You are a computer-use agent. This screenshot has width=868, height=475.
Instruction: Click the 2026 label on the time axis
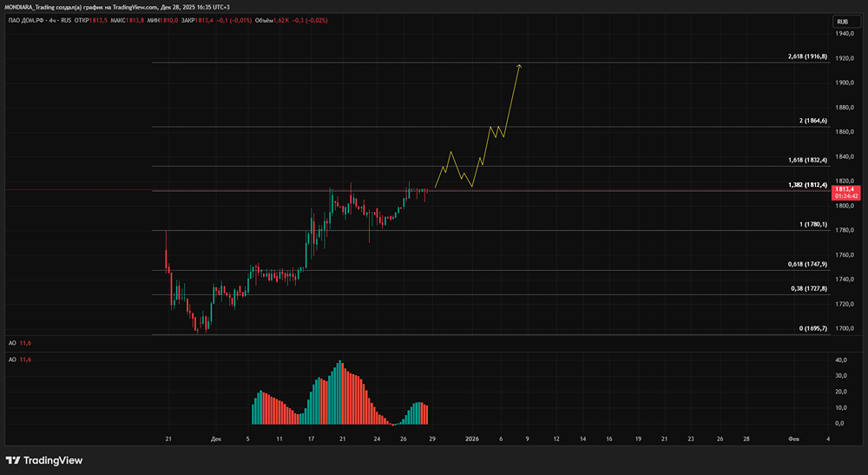click(x=471, y=439)
